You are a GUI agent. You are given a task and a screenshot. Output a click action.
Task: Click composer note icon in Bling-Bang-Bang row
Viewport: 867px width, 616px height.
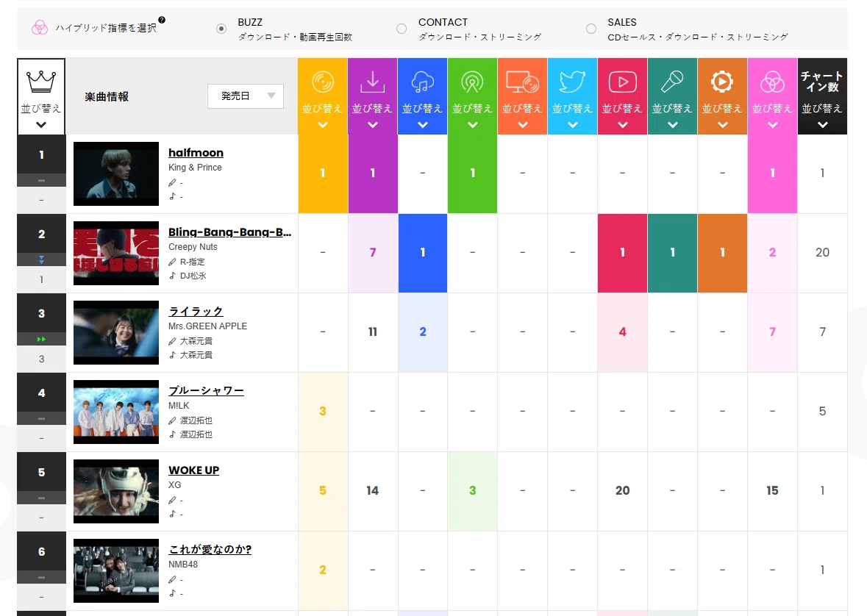click(173, 276)
